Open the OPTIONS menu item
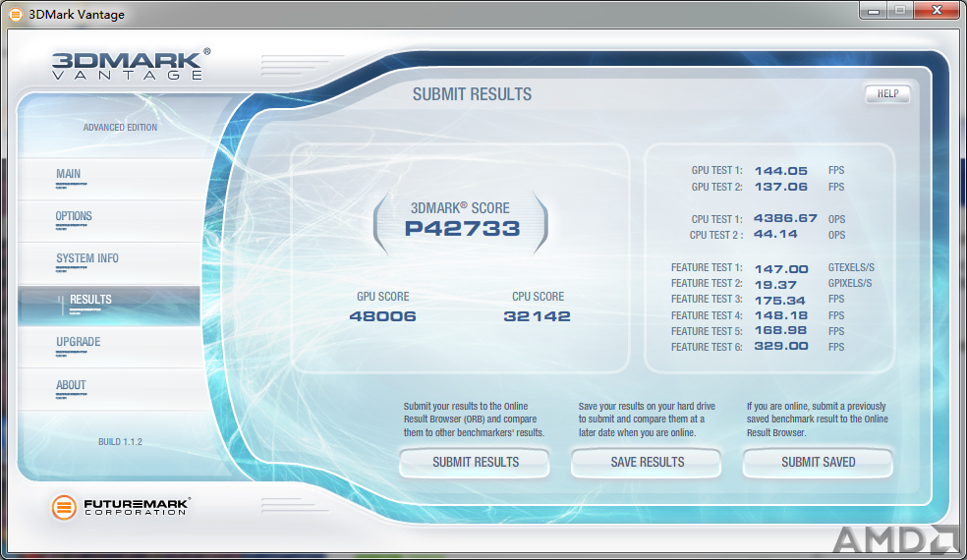967x560 pixels. (x=108, y=220)
